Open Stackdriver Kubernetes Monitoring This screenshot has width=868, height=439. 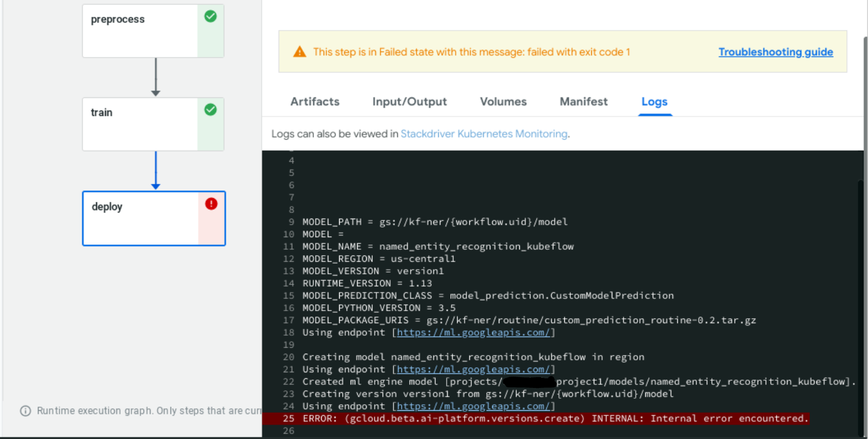click(x=484, y=133)
